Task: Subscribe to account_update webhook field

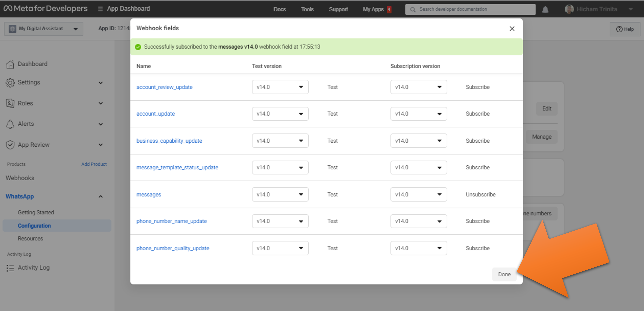Action: coord(477,114)
